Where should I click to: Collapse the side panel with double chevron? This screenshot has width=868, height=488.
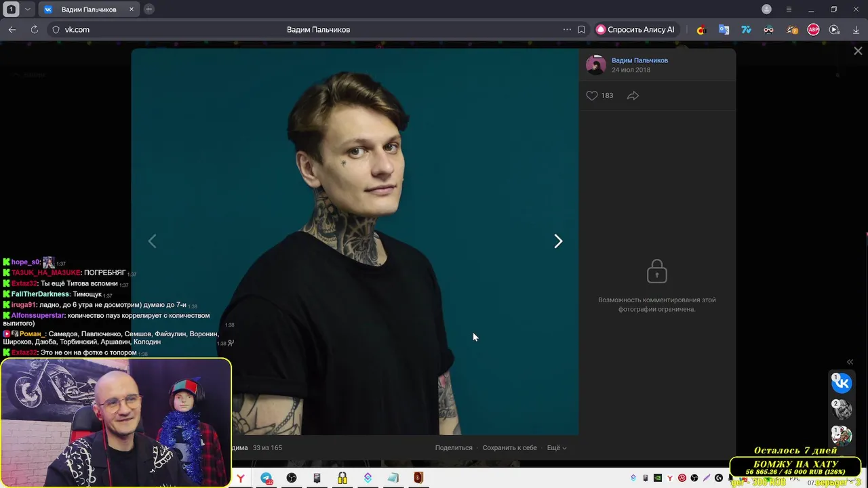(x=850, y=362)
